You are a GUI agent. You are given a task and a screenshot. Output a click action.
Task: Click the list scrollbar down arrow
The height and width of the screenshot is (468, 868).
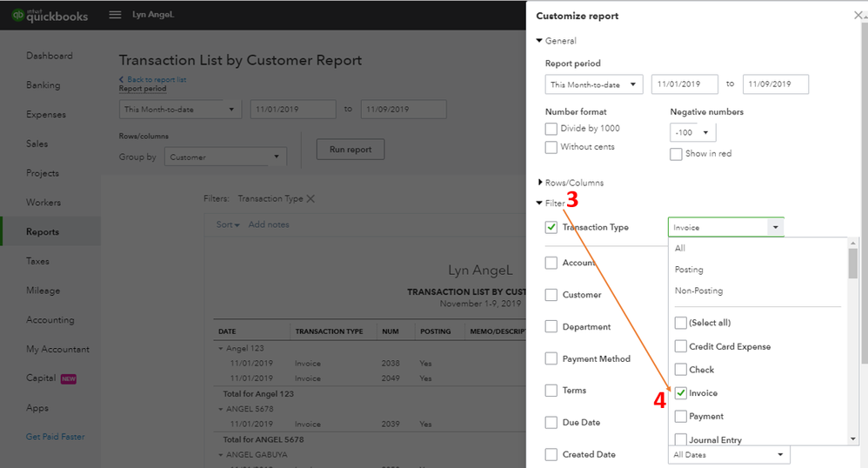coord(852,439)
